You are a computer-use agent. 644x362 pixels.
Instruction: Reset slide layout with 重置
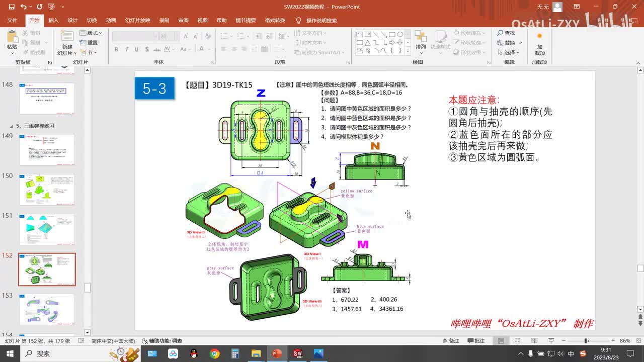tap(89, 43)
